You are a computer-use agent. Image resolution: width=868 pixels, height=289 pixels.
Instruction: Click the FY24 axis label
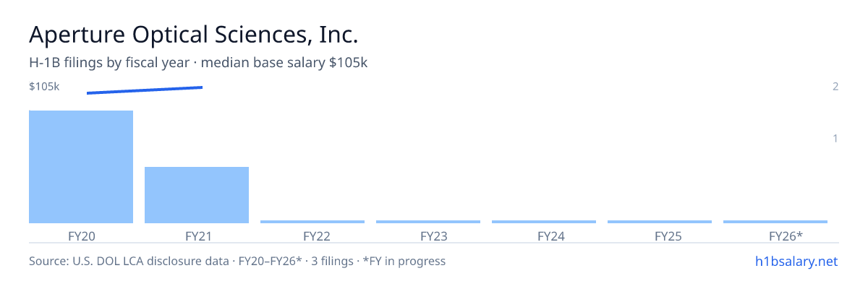(x=551, y=236)
